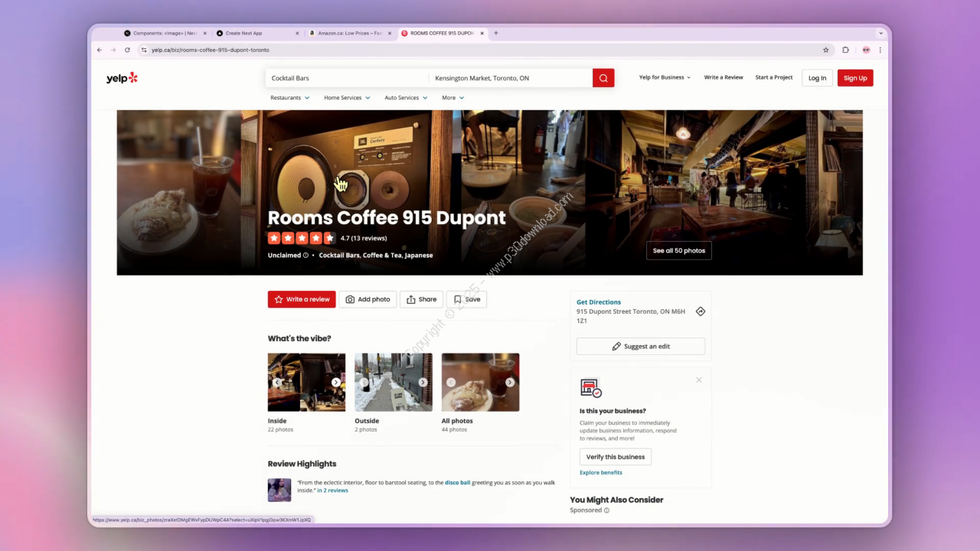980x551 pixels.
Task: Click the site info icon in address bar
Action: (143, 50)
